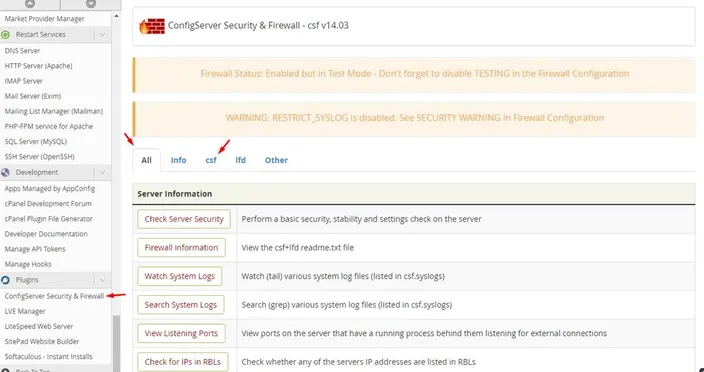Click the sidebar collapse up-arrow button
The height and width of the screenshot is (372, 704).
click(30, 4)
